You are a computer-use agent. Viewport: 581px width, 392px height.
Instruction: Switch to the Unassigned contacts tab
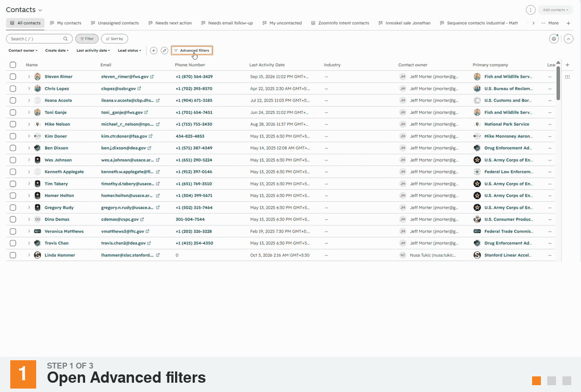click(115, 23)
